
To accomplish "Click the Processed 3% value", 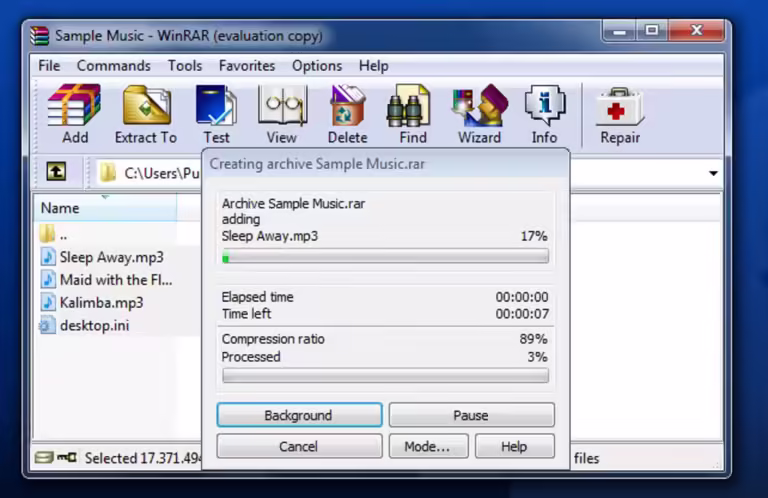I will 537,356.
